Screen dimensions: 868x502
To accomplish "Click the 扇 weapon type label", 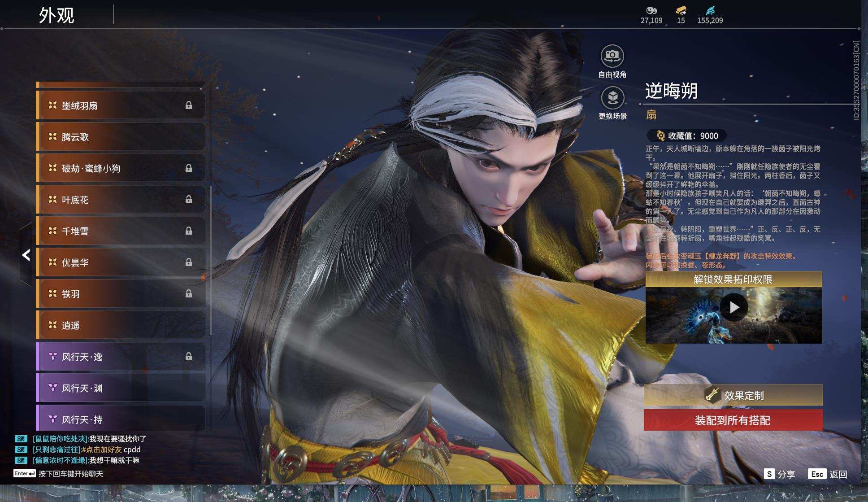I will [651, 115].
